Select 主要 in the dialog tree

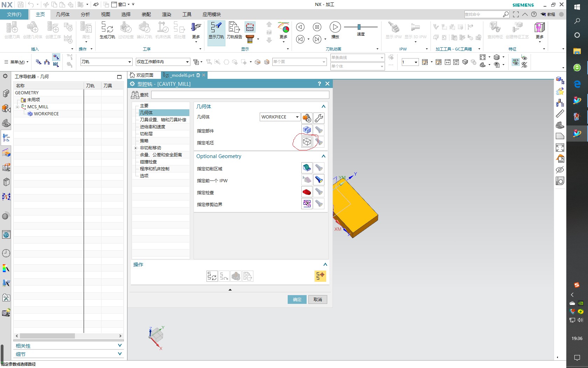pos(144,106)
